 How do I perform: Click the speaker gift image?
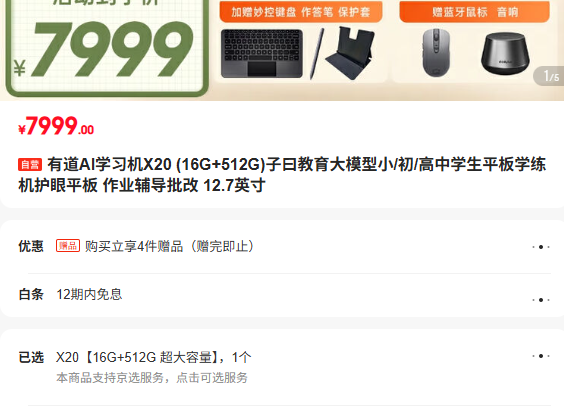(505, 53)
